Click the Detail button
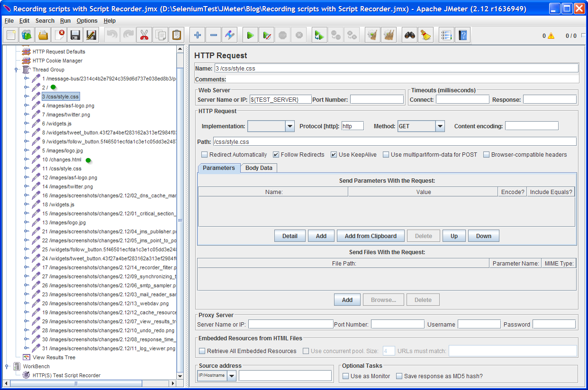The height and width of the screenshot is (390, 588). click(290, 236)
